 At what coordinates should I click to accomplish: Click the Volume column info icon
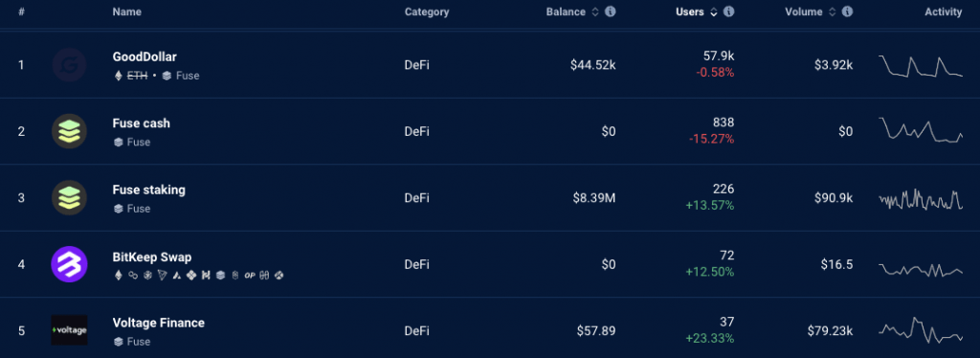(x=848, y=11)
